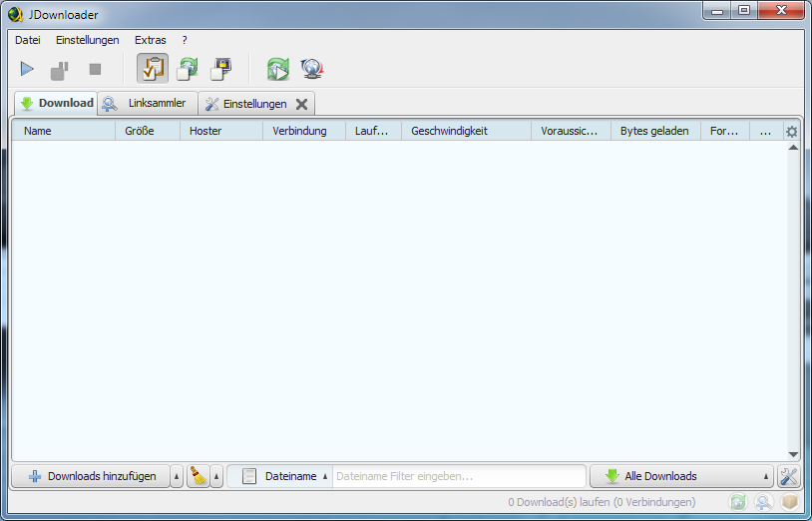Expand the Downloads hinzufügen arrow menu

tap(177, 476)
